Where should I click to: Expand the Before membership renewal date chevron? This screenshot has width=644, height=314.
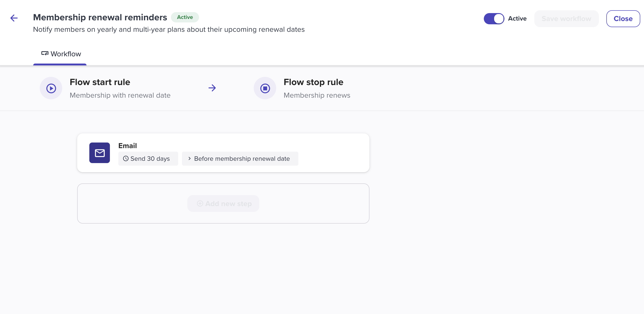189,159
